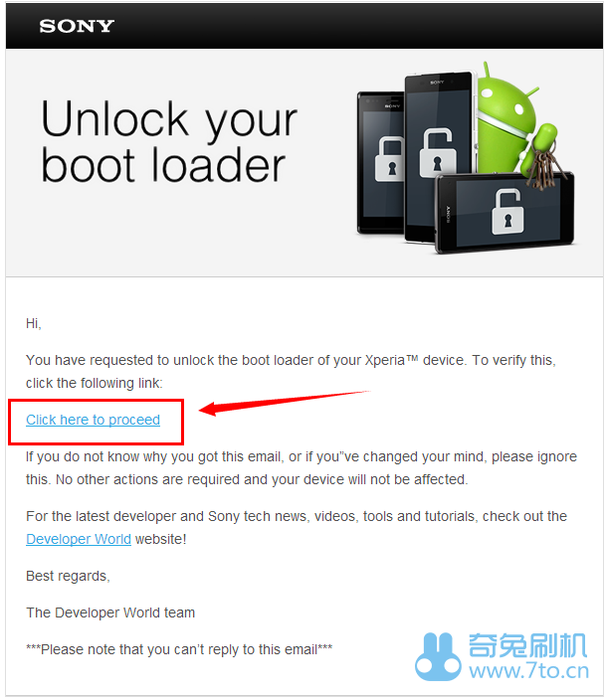Open the Developer World link
This screenshot has width=607, height=700.
pos(79,539)
